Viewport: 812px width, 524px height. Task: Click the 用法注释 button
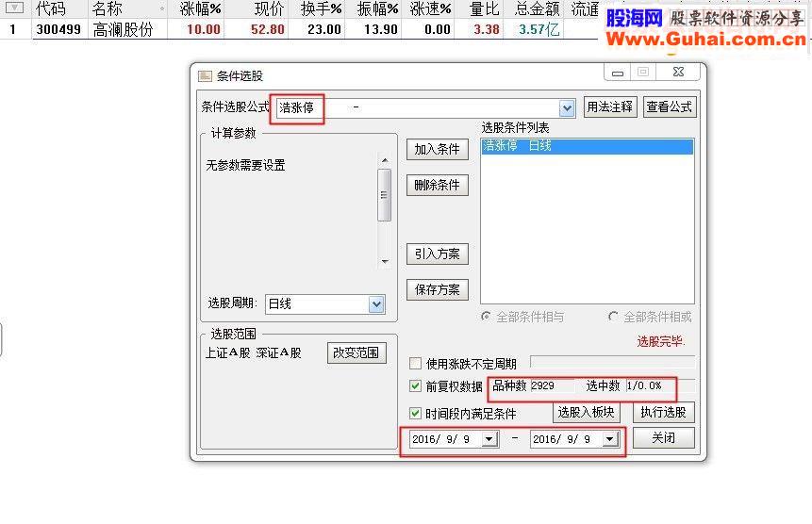[610, 107]
